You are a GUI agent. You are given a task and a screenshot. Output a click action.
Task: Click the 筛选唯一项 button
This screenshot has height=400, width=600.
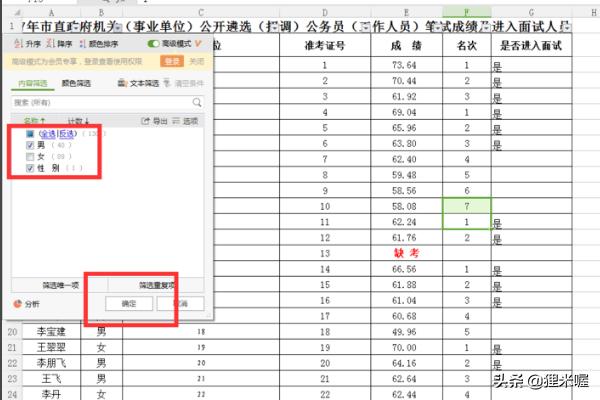tap(60, 285)
